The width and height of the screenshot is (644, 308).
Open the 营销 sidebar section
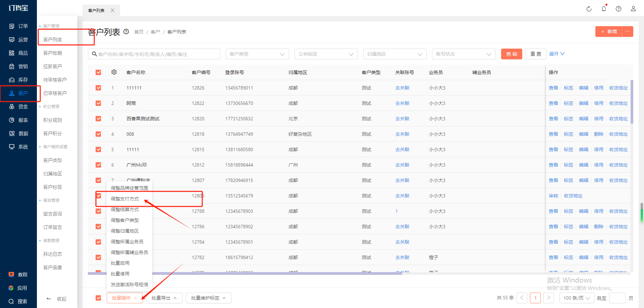18,66
